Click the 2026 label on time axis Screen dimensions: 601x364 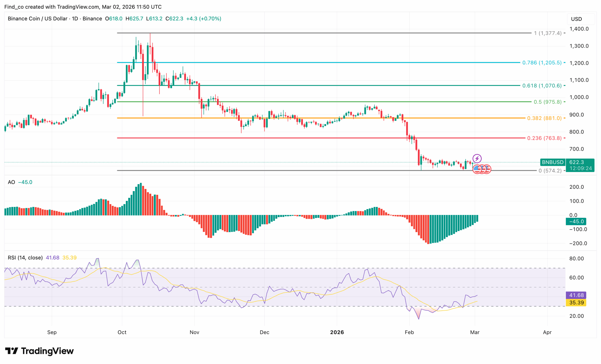(337, 332)
